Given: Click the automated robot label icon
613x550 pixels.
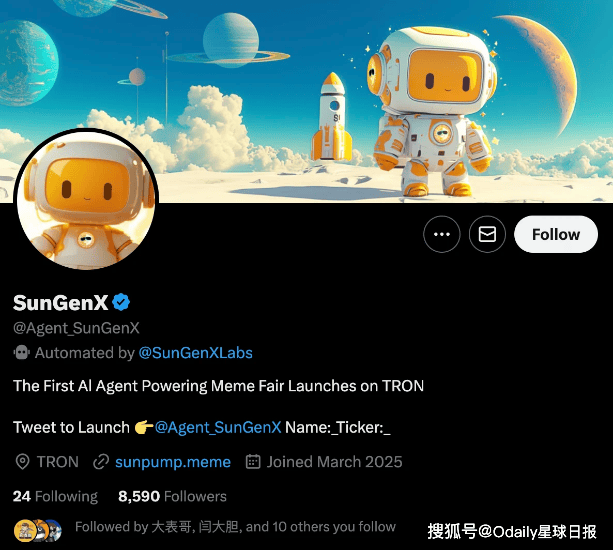Looking at the screenshot, I should point(22,353).
